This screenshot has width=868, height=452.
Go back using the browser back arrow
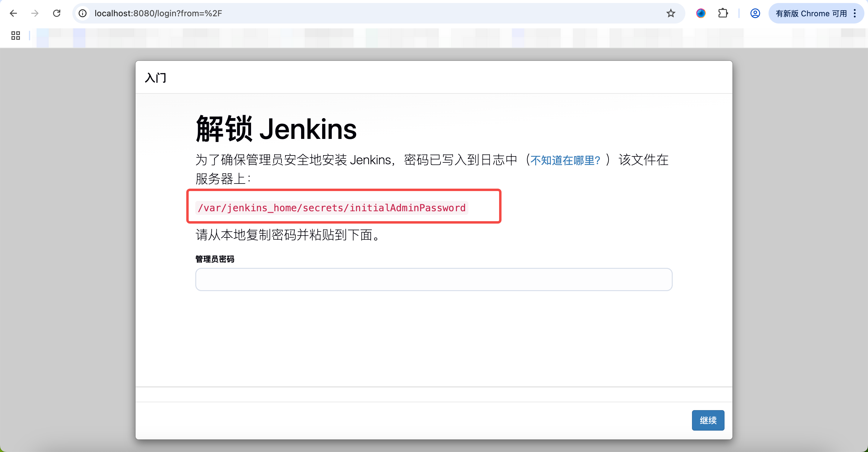[14, 13]
